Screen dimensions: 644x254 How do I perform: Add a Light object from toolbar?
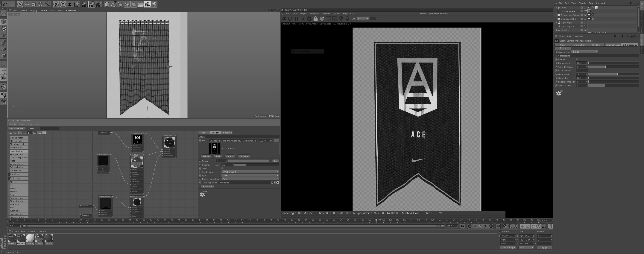pyautogui.click(x=154, y=4)
